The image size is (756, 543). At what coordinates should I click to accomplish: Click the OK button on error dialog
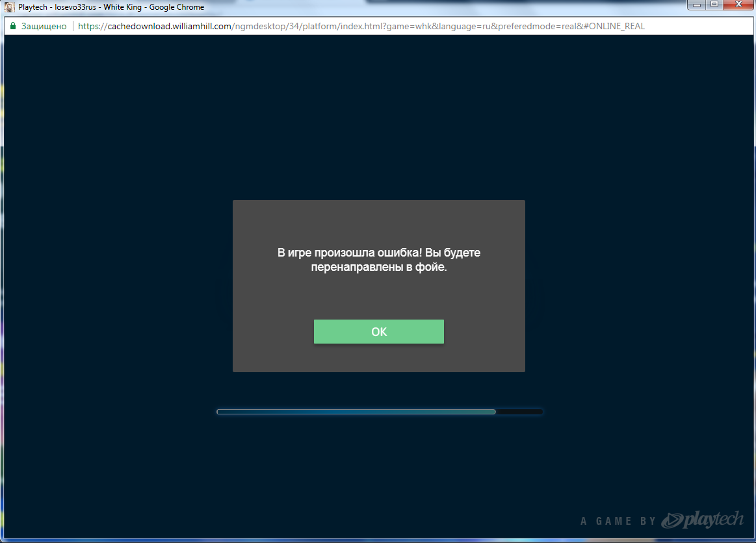(379, 331)
